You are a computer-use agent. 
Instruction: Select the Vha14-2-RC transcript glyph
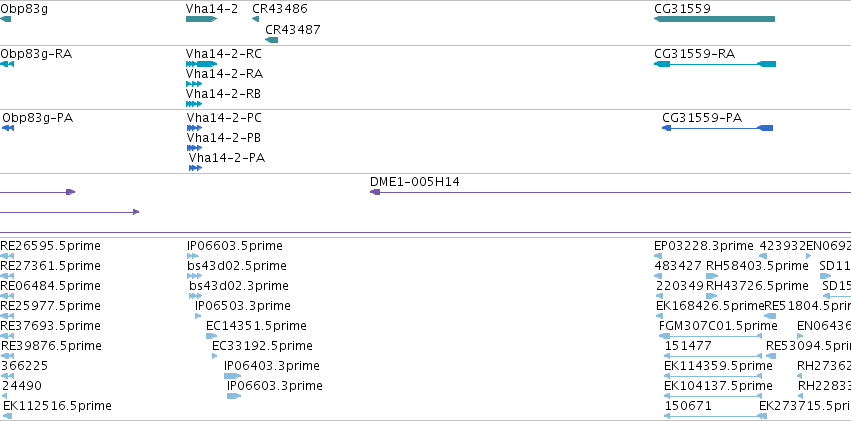tap(201, 64)
